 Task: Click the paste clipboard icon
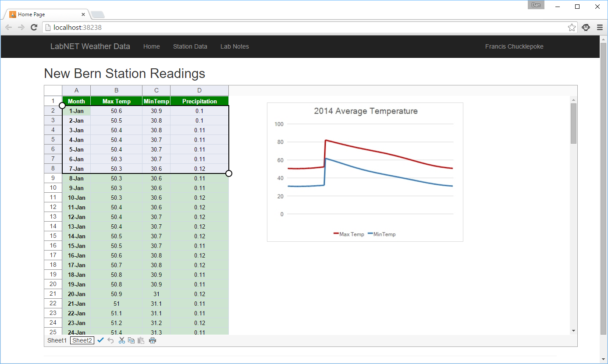tap(141, 340)
